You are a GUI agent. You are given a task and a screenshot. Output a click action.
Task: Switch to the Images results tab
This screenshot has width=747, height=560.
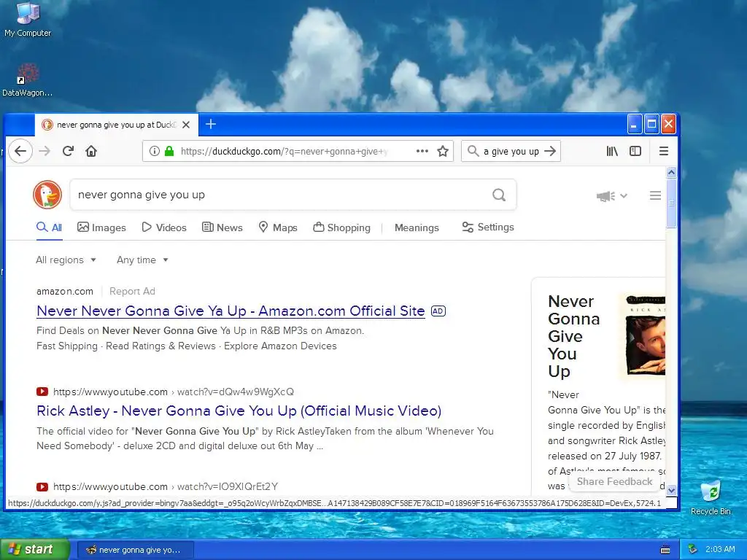(x=101, y=227)
